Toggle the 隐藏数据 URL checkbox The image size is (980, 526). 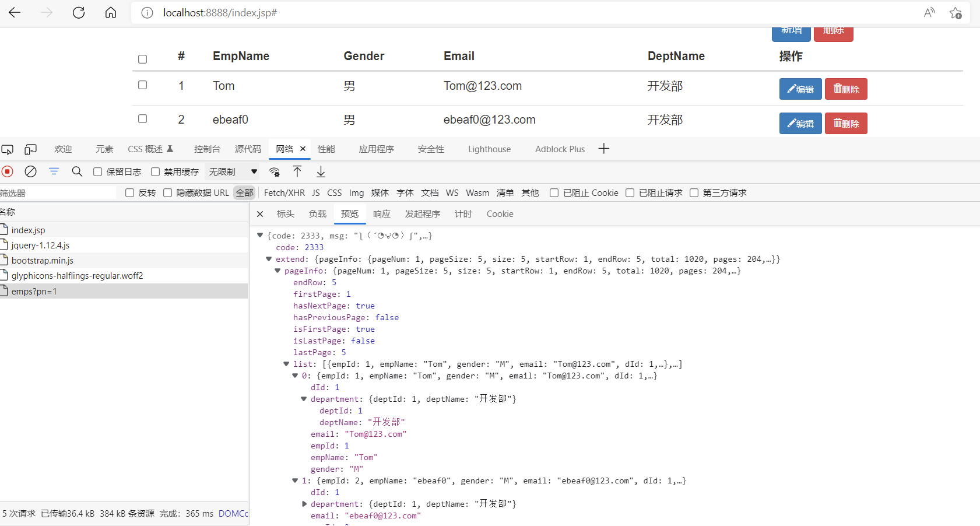(x=167, y=192)
